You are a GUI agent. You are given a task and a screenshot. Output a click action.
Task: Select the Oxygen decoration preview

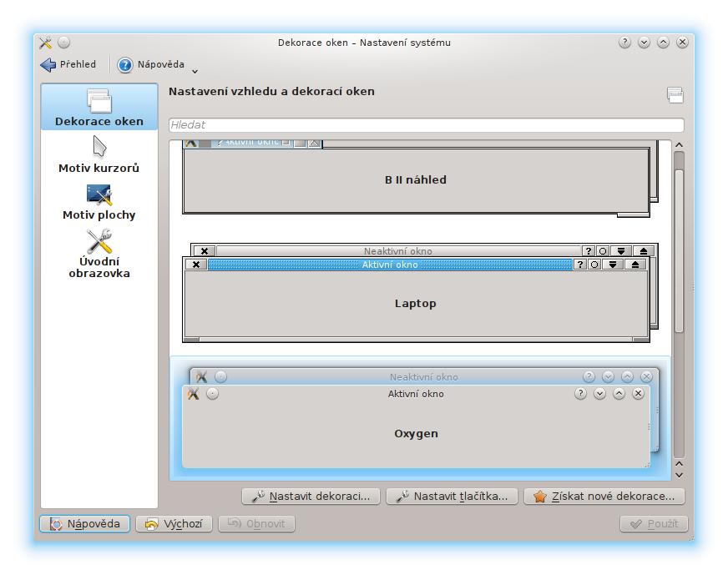click(420, 419)
